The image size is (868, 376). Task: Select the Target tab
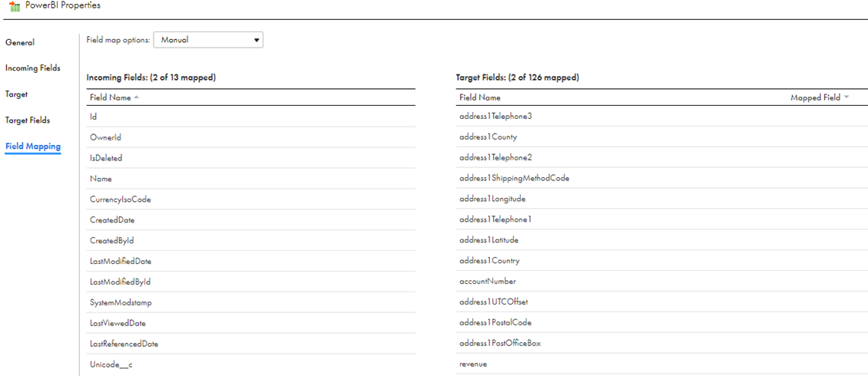click(17, 94)
